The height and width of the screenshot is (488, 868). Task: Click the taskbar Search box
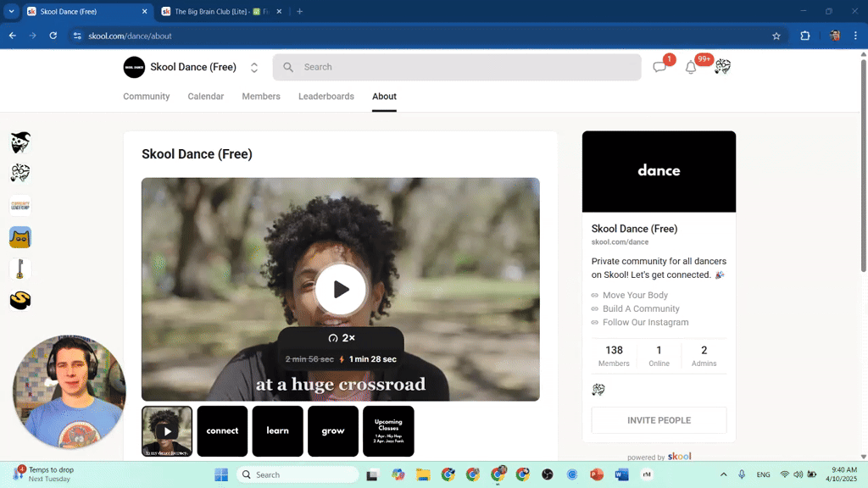click(298, 474)
